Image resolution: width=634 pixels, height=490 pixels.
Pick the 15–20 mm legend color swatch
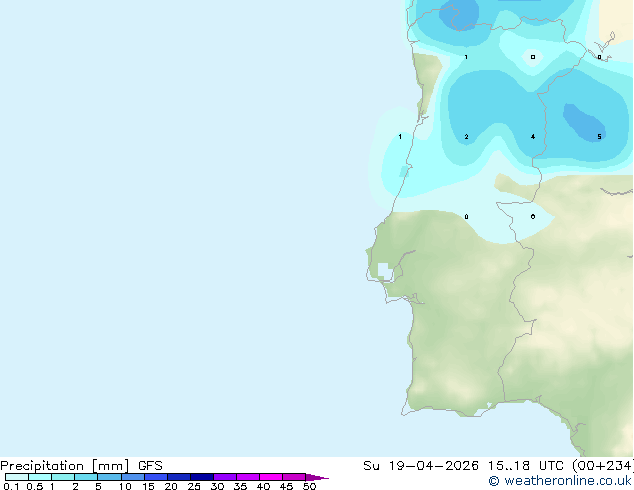tap(156, 477)
